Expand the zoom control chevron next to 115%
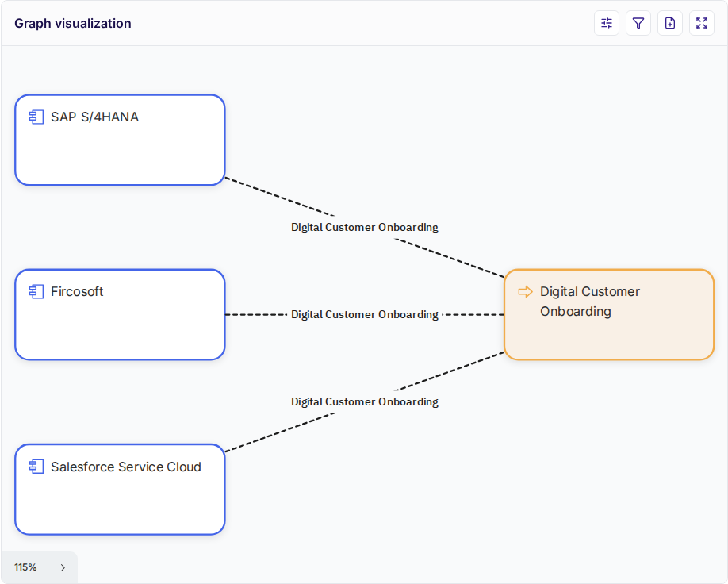The image size is (728, 584). 63,567
